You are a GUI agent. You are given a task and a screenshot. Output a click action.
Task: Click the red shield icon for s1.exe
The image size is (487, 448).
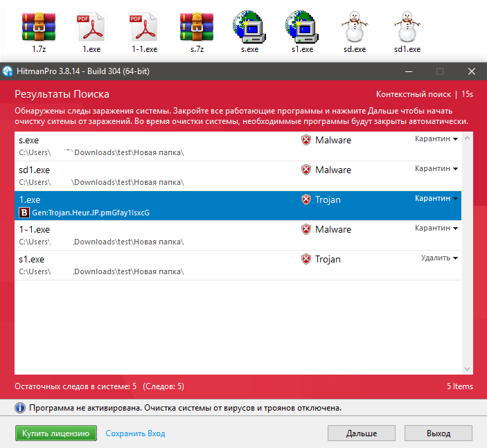[x=306, y=259]
